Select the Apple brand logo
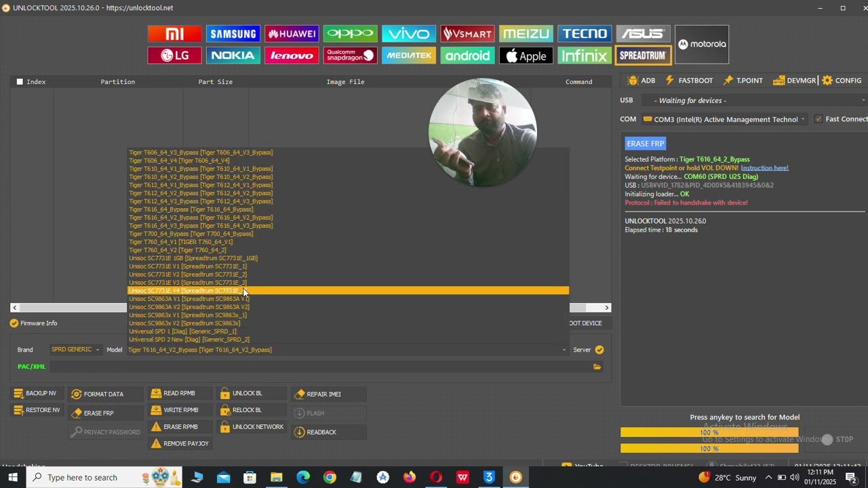Viewport: 868px width, 488px height. pos(526,56)
